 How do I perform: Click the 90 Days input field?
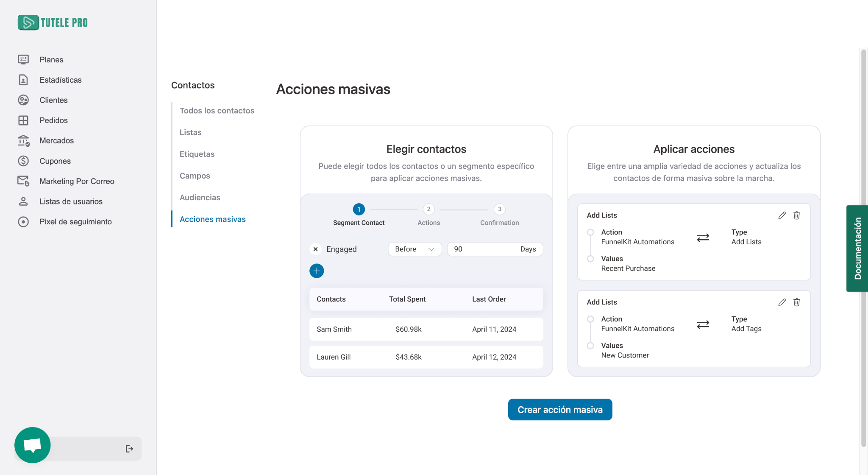point(483,249)
